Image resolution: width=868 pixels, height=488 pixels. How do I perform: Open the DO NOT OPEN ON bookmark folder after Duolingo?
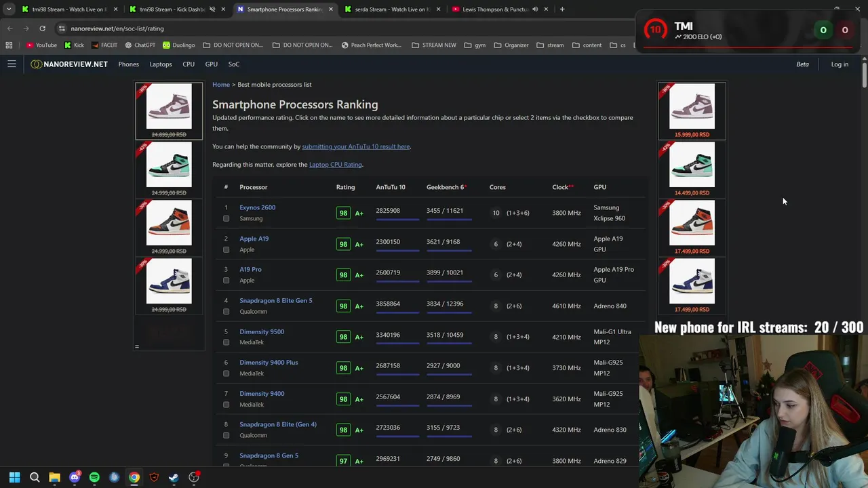click(233, 45)
